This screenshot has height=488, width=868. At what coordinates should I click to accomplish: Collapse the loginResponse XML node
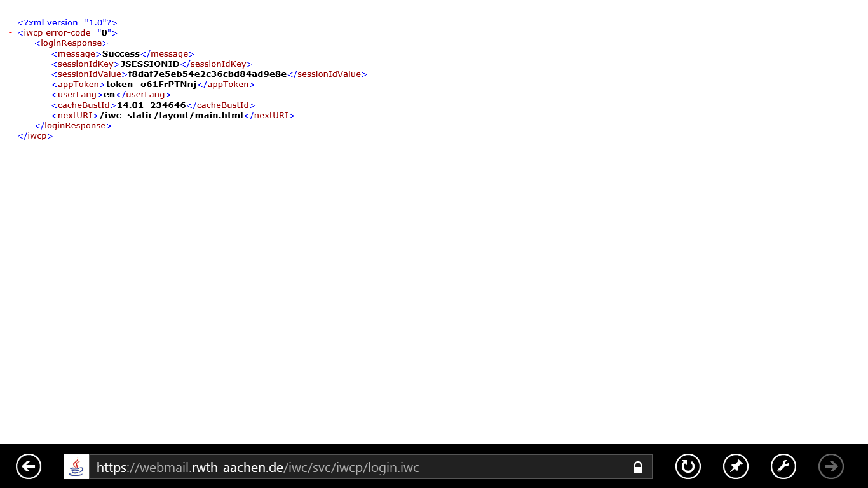coord(27,43)
